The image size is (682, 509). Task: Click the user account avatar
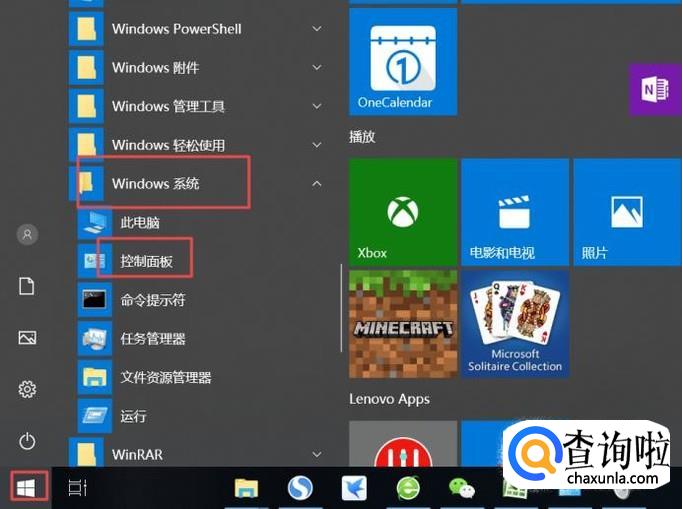pos(27,234)
